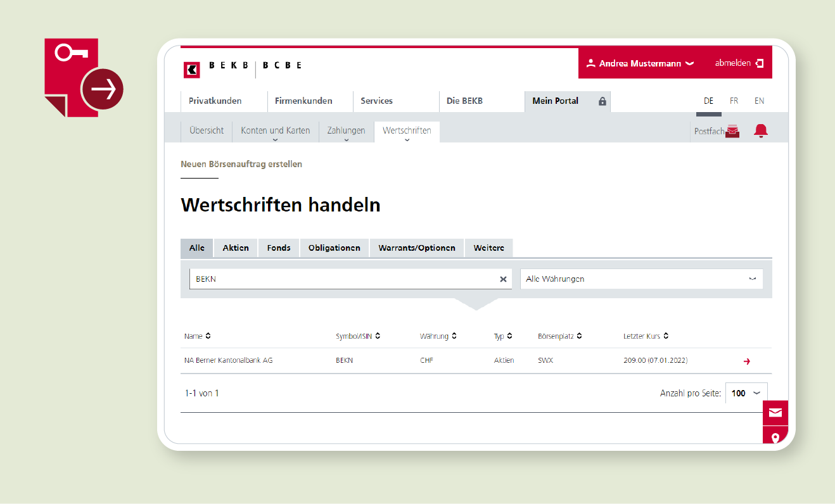Click red arrow on Berner Kantonalbank row
This screenshot has height=504, width=835.
(x=746, y=361)
